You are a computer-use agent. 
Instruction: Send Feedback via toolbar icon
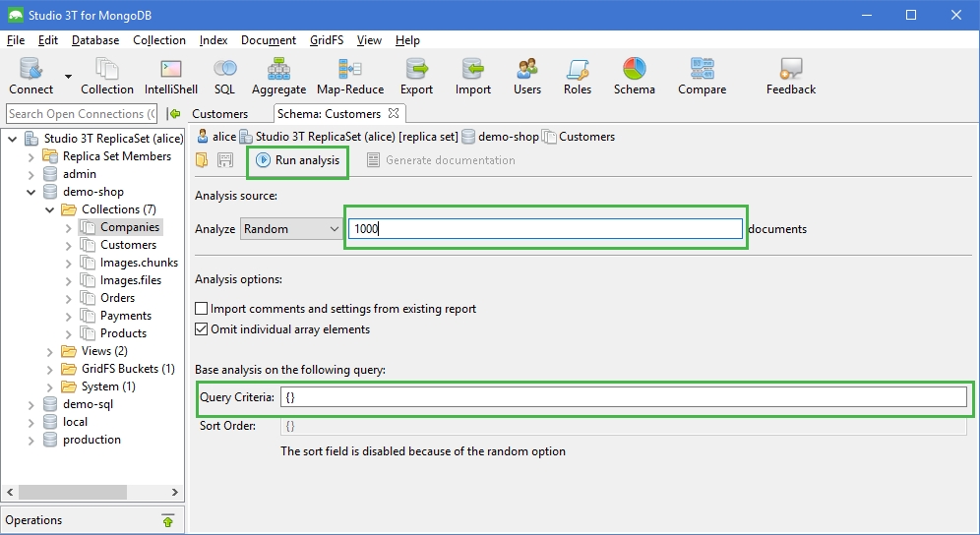[x=791, y=76]
